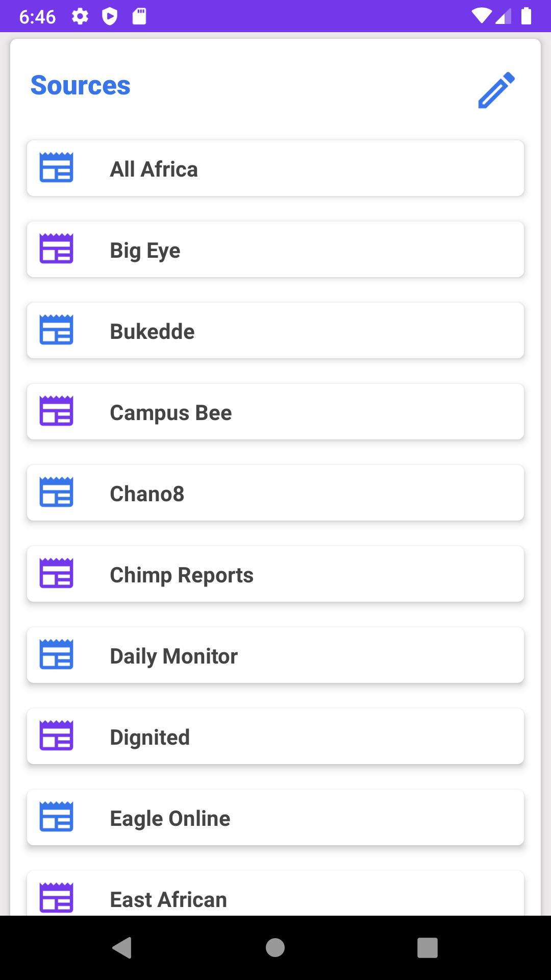551x980 pixels.
Task: Open the Chimp Reports source
Action: click(x=275, y=574)
